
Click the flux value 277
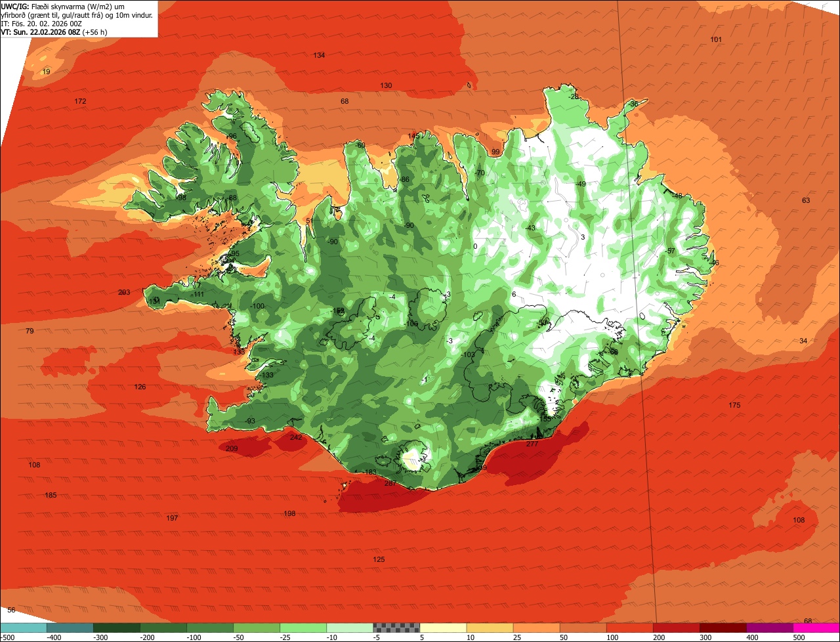pyautogui.click(x=532, y=444)
